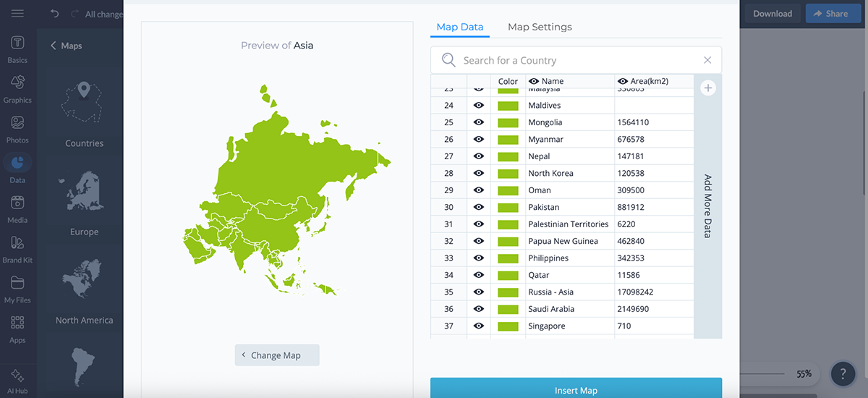Click Search for a Country field
Image resolution: width=868 pixels, height=398 pixels.
[576, 60]
